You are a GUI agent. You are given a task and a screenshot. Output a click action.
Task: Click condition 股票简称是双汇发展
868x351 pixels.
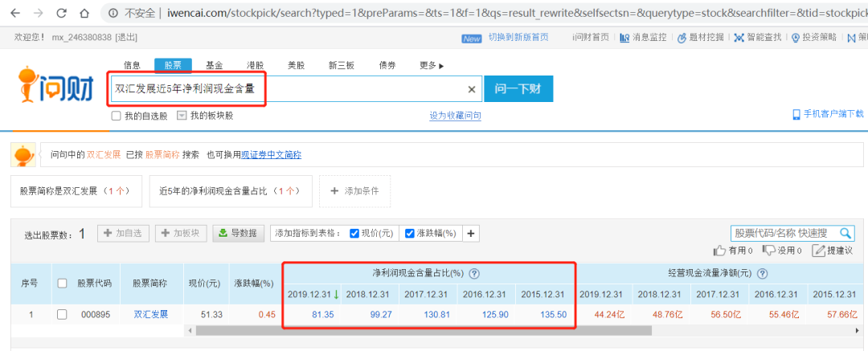(76, 191)
